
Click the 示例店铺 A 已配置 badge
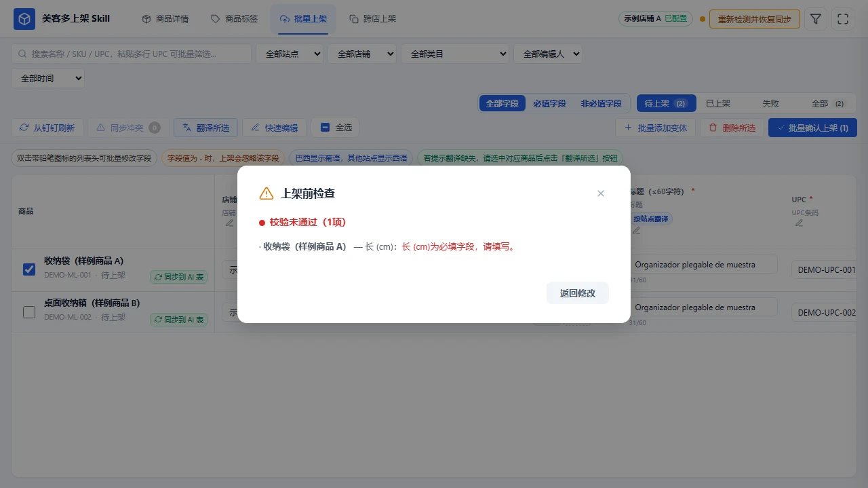pyautogui.click(x=655, y=19)
